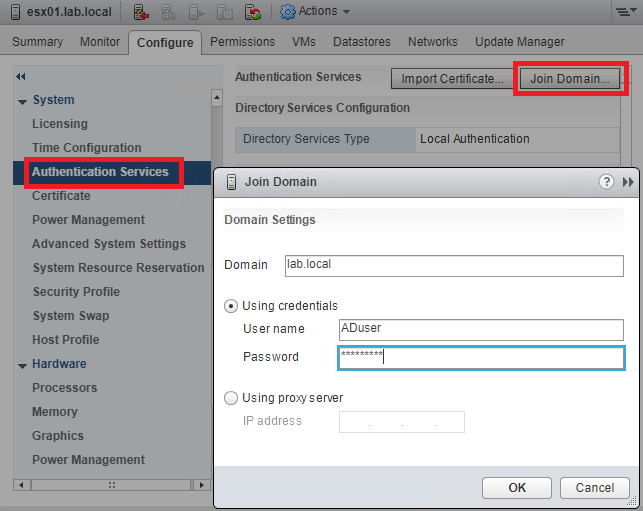The height and width of the screenshot is (511, 643).
Task: Focus the Password input field
Action: (x=481, y=358)
